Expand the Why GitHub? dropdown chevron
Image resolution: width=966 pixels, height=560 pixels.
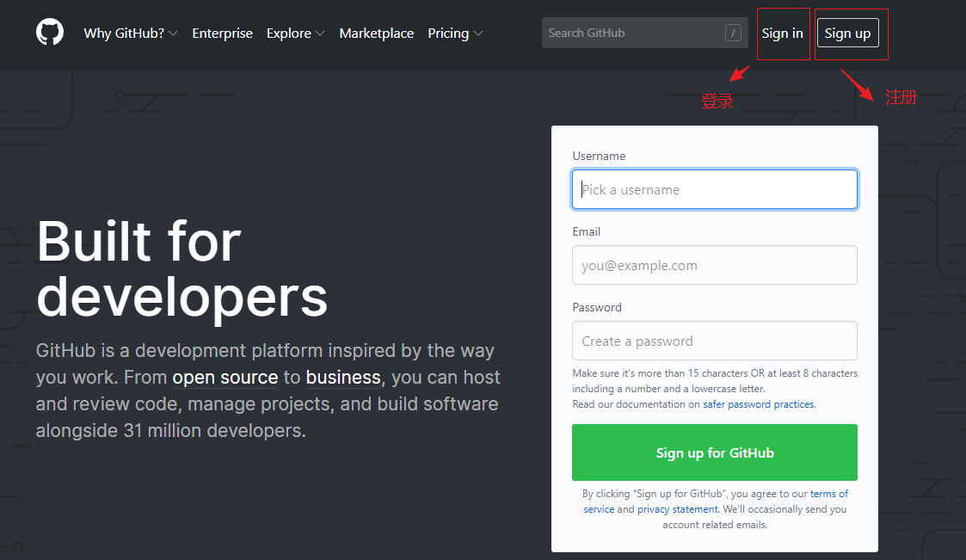click(173, 34)
